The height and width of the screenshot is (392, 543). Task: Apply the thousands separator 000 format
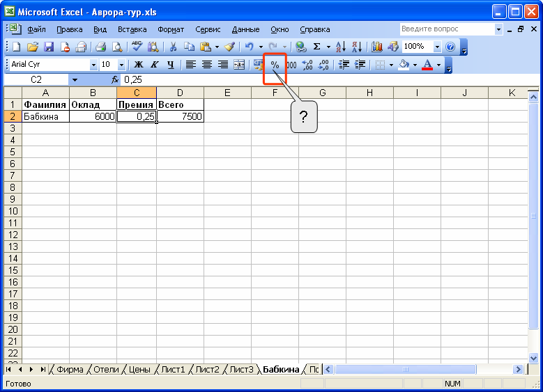pyautogui.click(x=291, y=65)
